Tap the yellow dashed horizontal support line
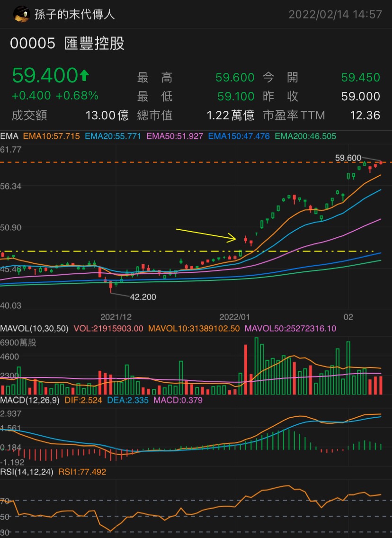Image resolution: width=392 pixels, height=538 pixels. coord(187,251)
